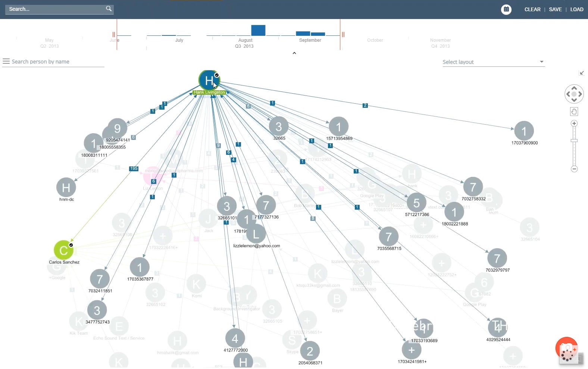
Task: Click the orange floating action button
Action: [x=566, y=348]
